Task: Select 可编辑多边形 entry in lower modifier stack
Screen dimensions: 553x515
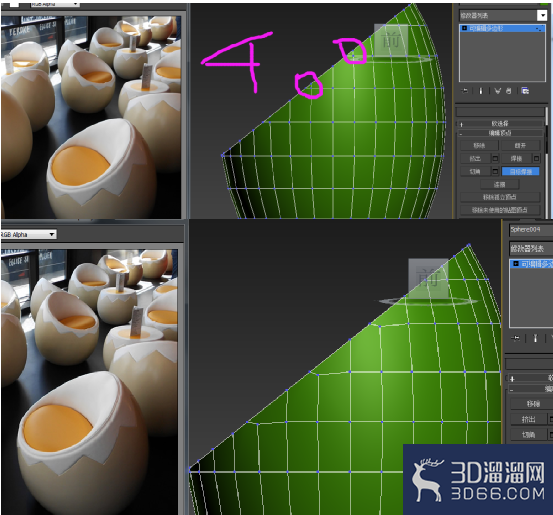Action: coord(531,263)
